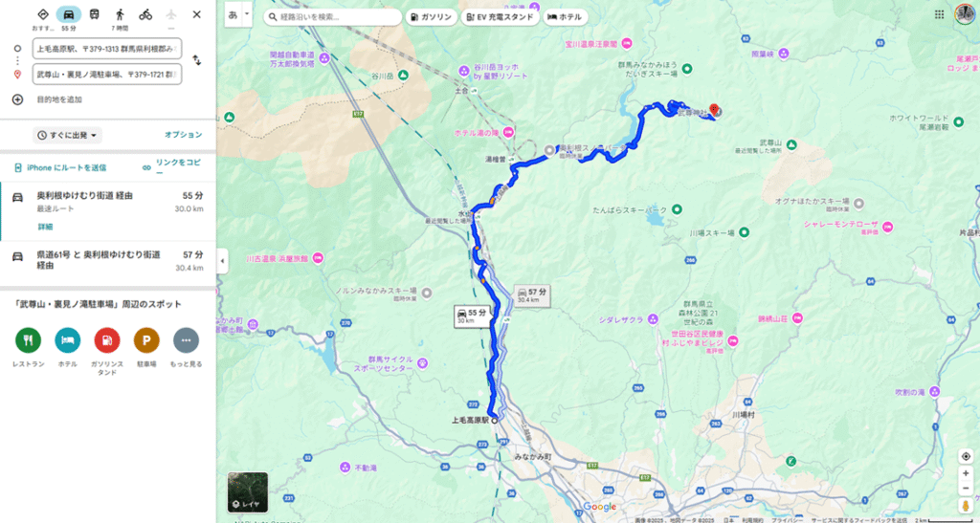Select the driving travel mode icon
The height and width of the screenshot is (523, 980).
tap(69, 14)
